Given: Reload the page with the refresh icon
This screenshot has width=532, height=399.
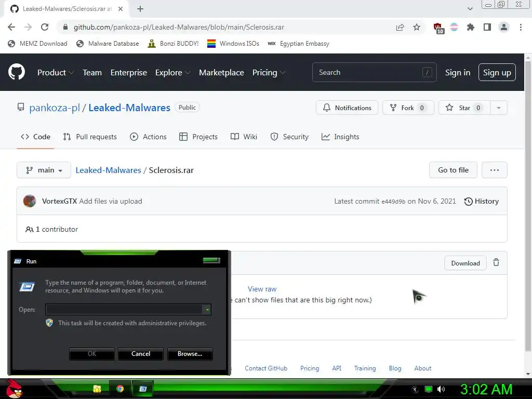Looking at the screenshot, I should pos(45,27).
